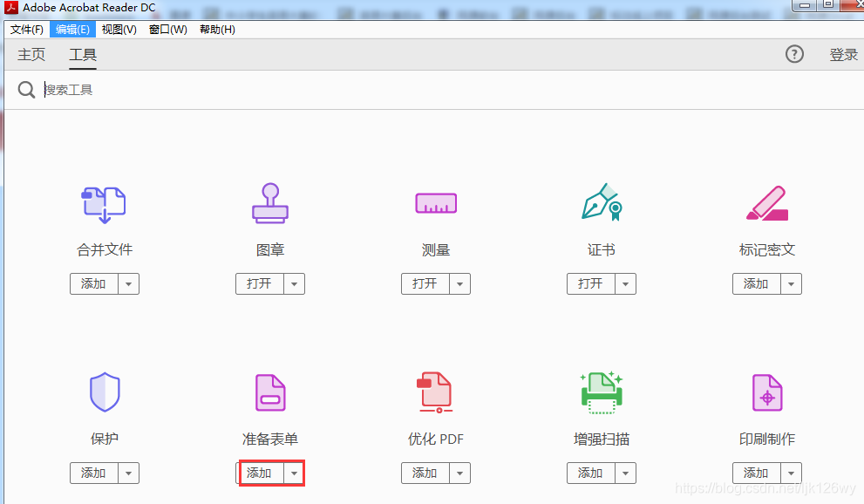The image size is (864, 504).
Task: Expand dropdown arrow next to 图章 打开
Action: point(294,284)
